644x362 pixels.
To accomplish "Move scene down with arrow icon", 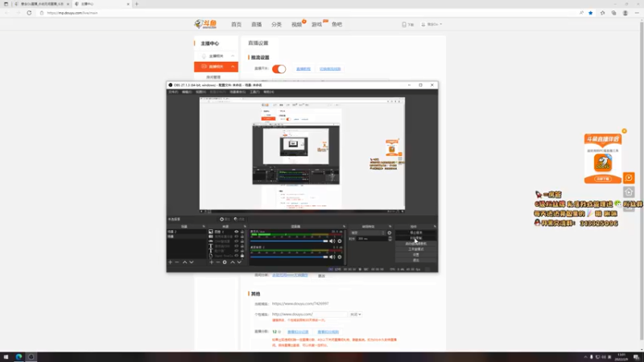I will [x=192, y=262].
